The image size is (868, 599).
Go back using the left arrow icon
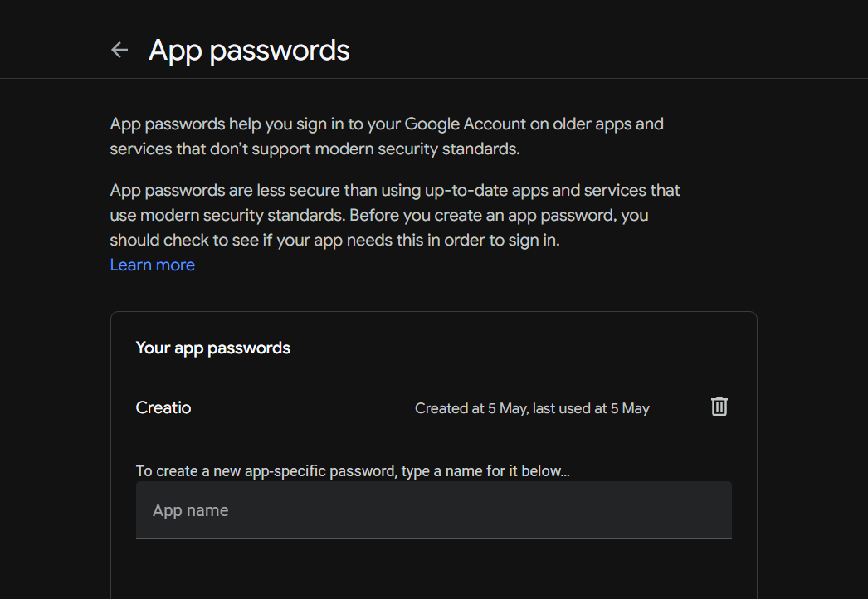(119, 50)
